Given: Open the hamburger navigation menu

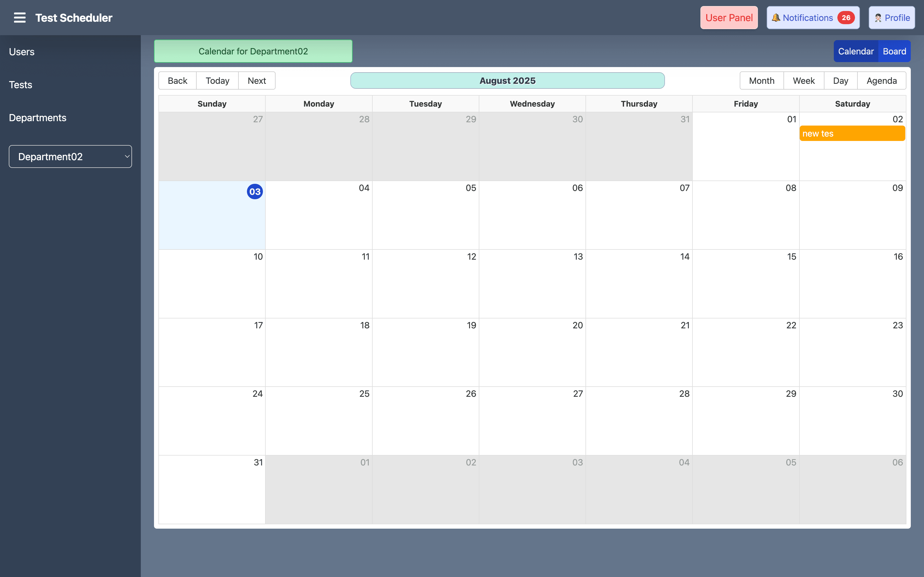Looking at the screenshot, I should pos(20,17).
